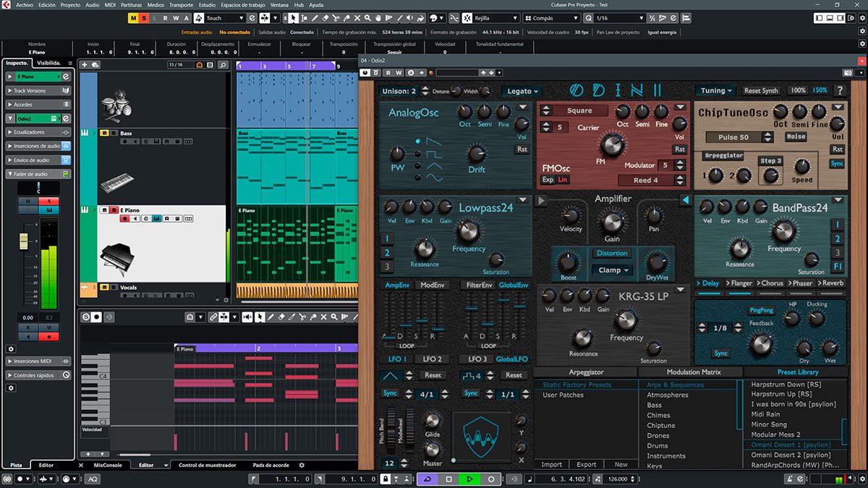
Task: Open the Transporte menu
Action: point(181,4)
